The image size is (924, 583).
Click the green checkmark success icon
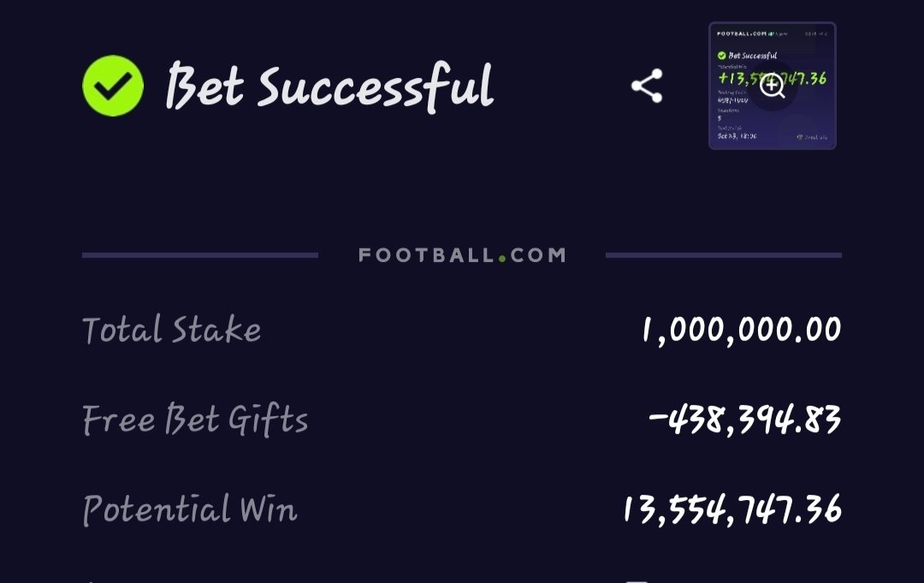pos(113,86)
